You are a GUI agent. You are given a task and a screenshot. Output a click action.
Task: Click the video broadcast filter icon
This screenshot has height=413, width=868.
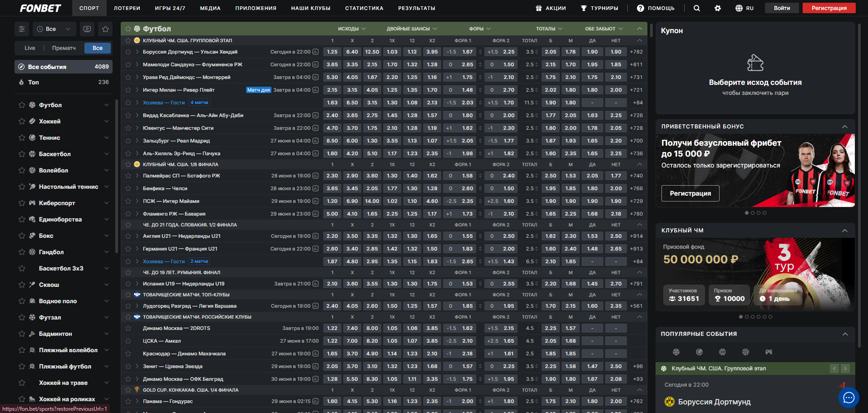[x=87, y=29]
